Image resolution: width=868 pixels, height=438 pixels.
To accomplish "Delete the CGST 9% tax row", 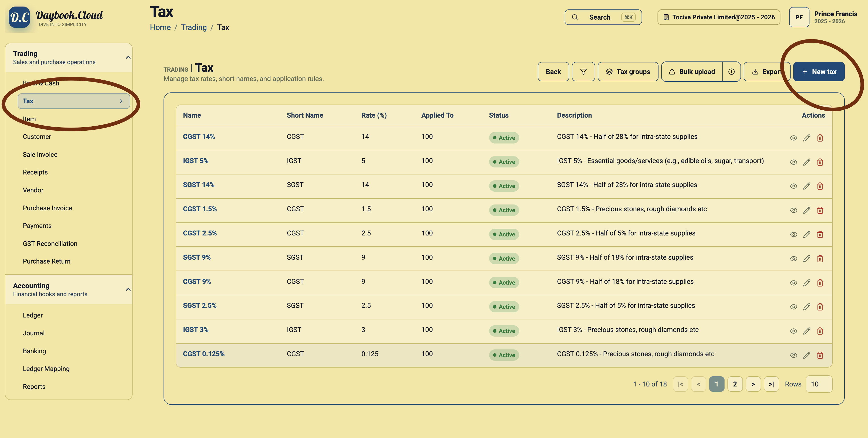I will point(820,283).
